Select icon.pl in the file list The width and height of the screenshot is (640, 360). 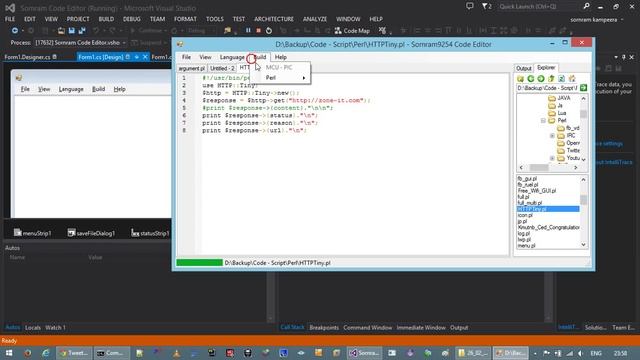(x=525, y=215)
